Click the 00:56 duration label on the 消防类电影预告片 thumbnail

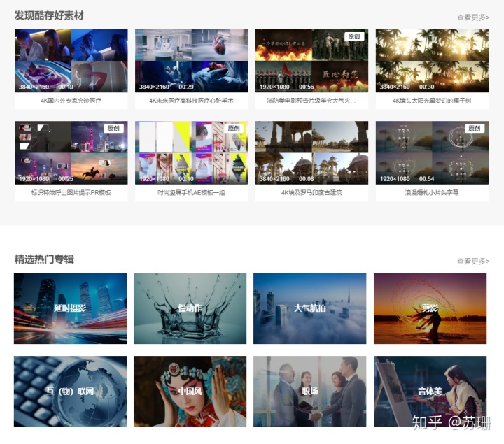pyautogui.click(x=307, y=87)
